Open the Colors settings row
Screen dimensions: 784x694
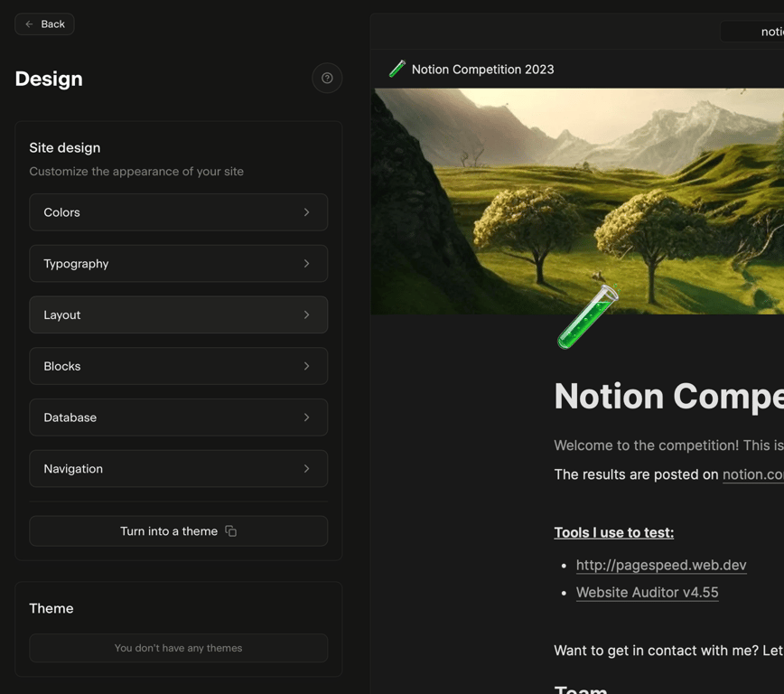[x=179, y=212]
